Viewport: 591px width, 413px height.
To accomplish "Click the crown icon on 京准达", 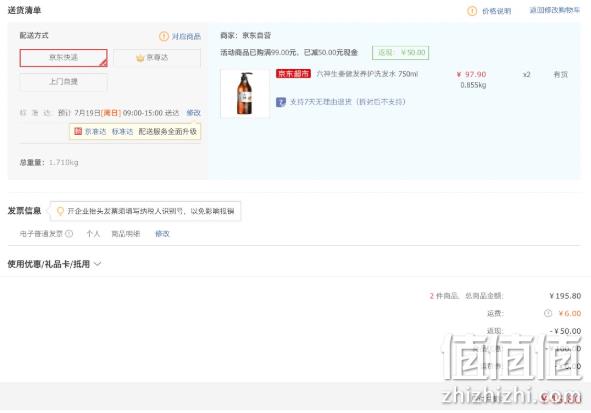I will click(140, 58).
